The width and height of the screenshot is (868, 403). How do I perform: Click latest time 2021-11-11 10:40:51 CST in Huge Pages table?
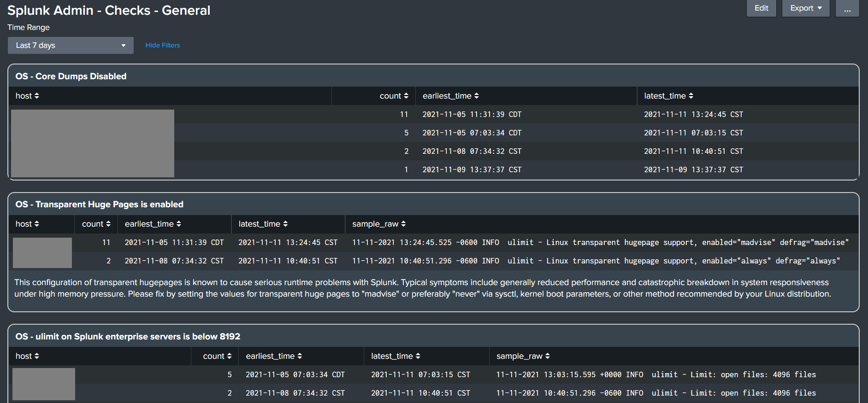point(288,261)
